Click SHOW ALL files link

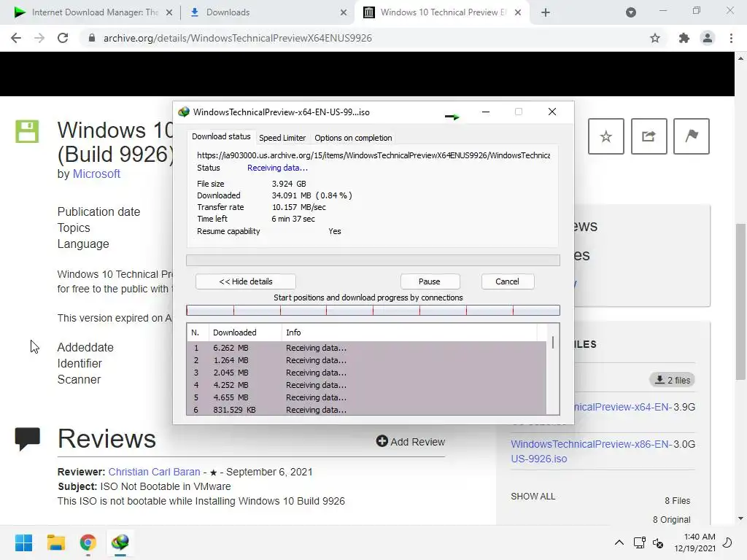coord(533,496)
